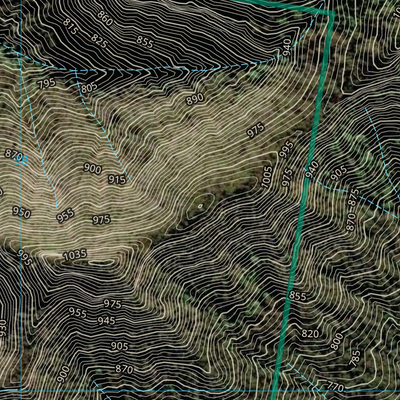
Task: Click the 915 elevation label
Action: [117, 180]
